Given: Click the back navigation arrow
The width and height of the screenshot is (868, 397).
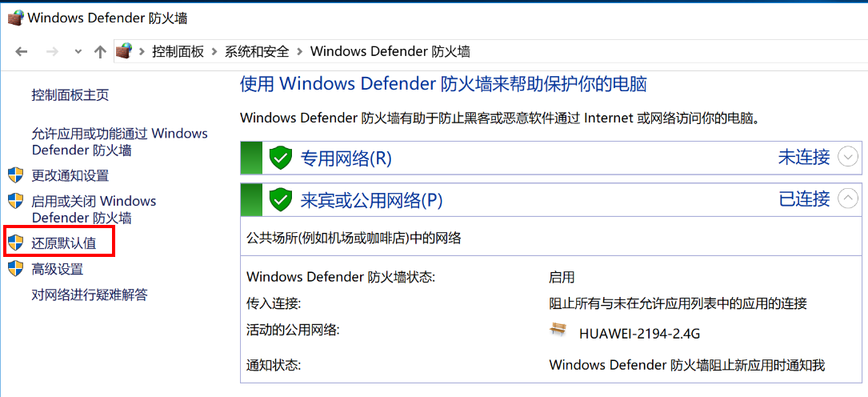Looking at the screenshot, I should tap(22, 51).
